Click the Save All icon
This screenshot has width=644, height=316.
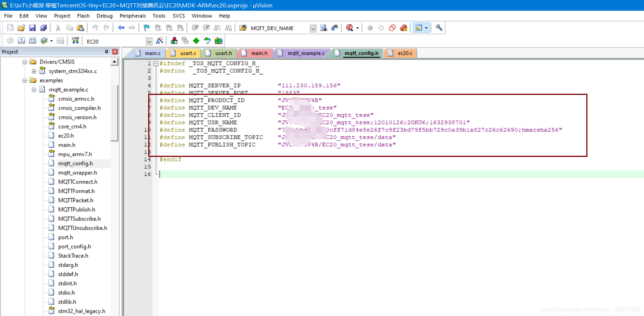43,28
